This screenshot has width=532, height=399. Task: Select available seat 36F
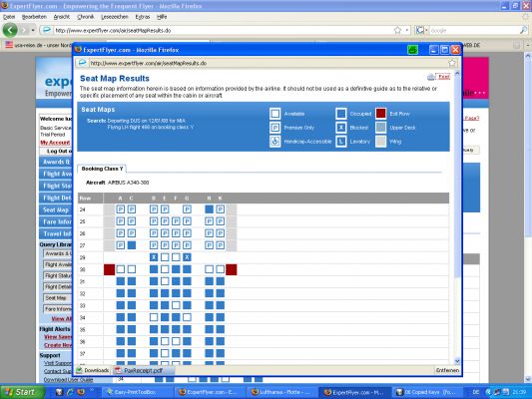[176, 341]
